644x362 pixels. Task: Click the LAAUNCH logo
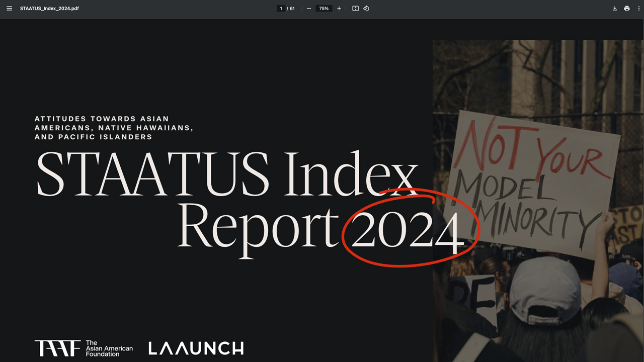196,348
